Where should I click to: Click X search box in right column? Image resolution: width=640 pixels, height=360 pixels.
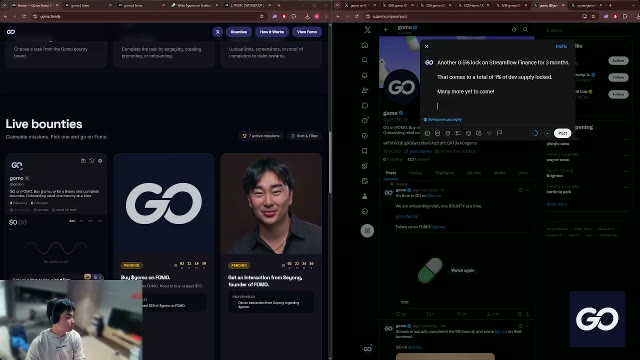[x=588, y=30]
